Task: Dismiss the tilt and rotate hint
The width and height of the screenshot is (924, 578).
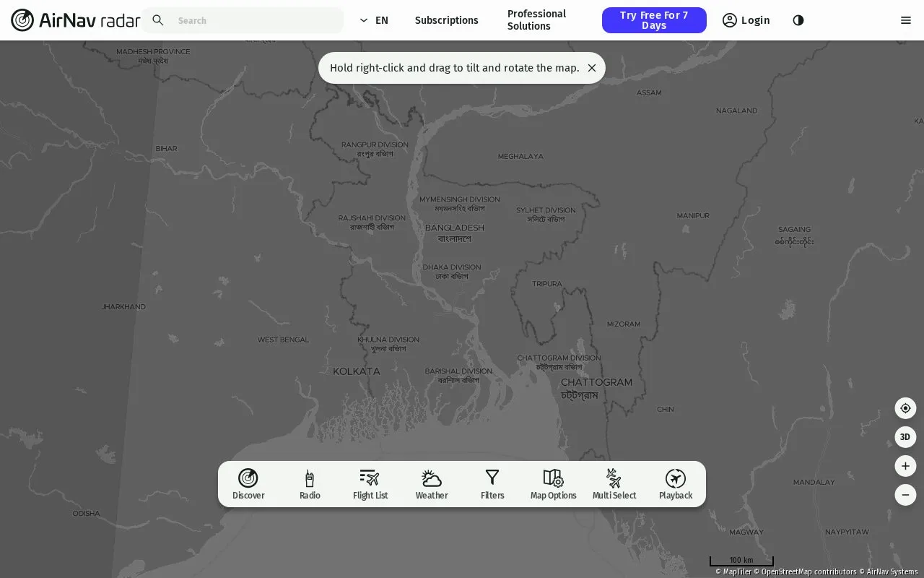Action: coord(592,68)
